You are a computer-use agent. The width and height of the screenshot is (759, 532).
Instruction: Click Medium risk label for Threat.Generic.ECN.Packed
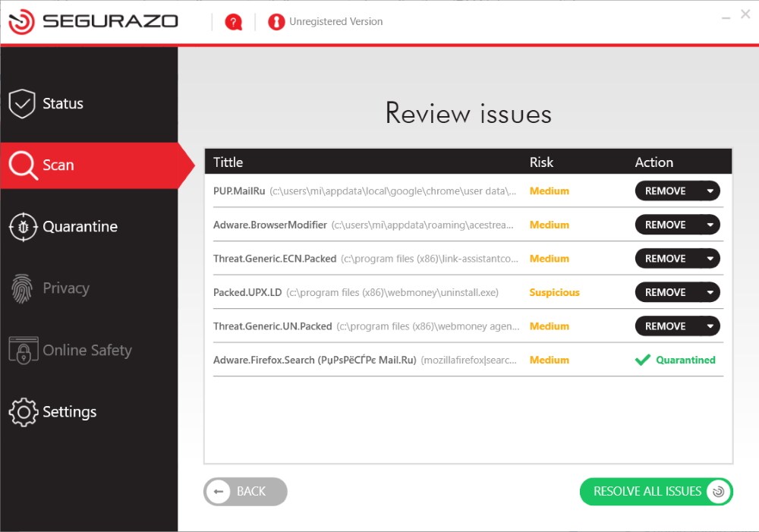pos(550,259)
